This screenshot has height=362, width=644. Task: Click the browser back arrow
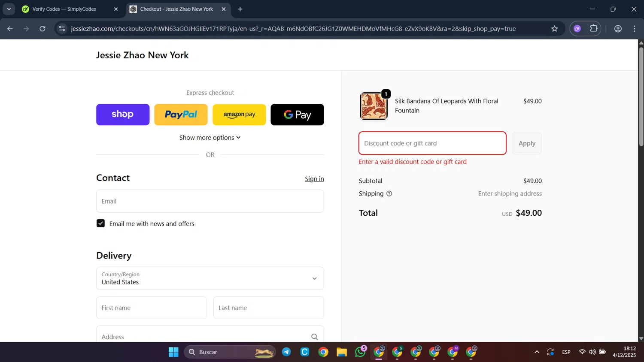[10, 29]
